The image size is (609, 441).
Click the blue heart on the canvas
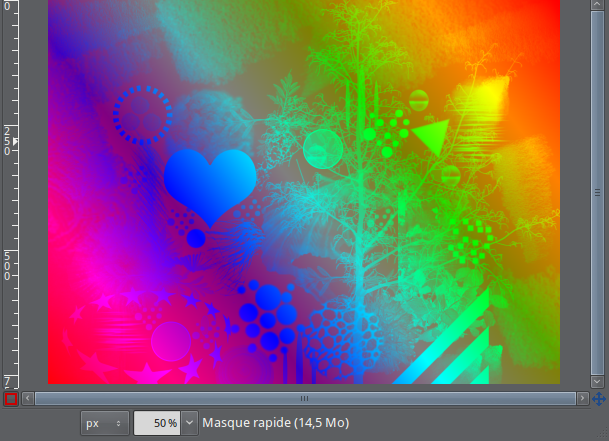pyautogui.click(x=208, y=182)
